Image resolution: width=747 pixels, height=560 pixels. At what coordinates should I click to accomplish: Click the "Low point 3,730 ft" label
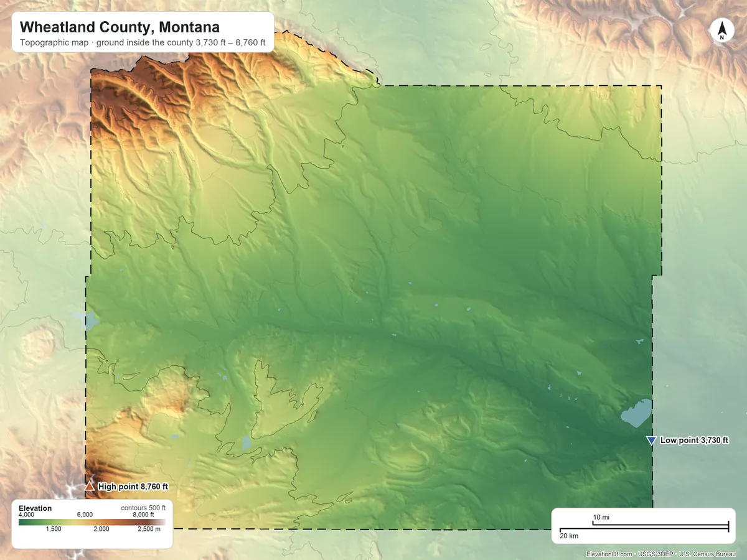694,440
